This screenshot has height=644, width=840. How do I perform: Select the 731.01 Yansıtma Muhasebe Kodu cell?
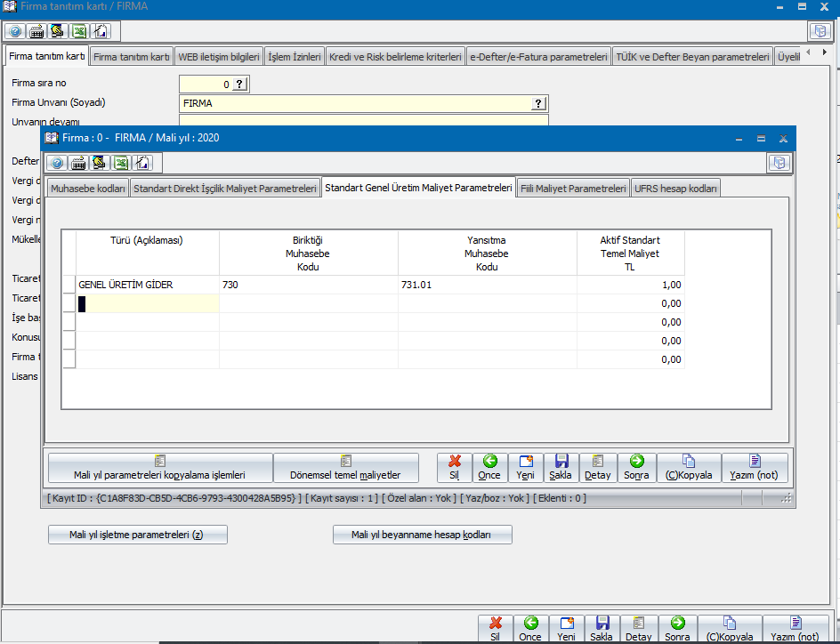(x=488, y=285)
